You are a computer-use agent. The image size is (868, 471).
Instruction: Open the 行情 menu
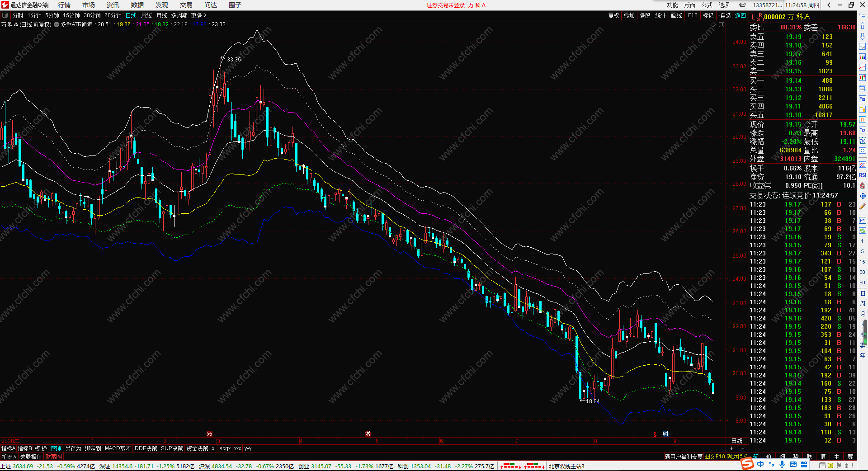tap(64, 5)
